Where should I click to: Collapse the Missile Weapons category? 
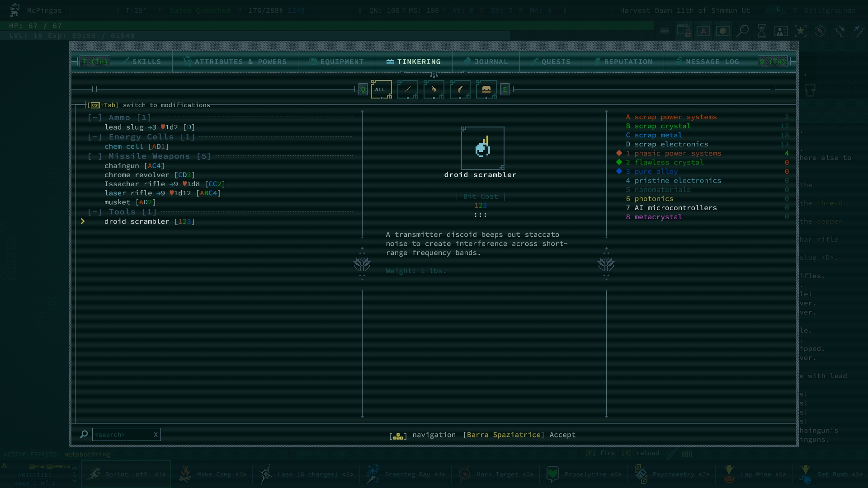pyautogui.click(x=95, y=156)
